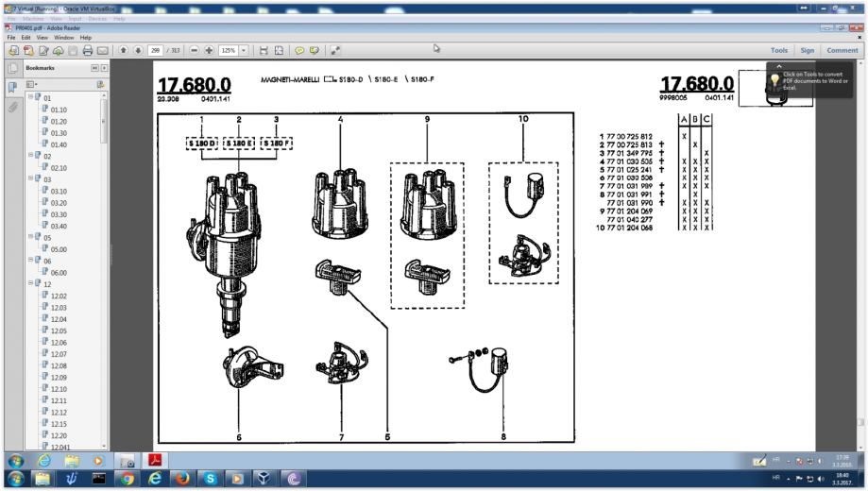Click the page number input field
This screenshot has width=868, height=491.
coord(156,50)
